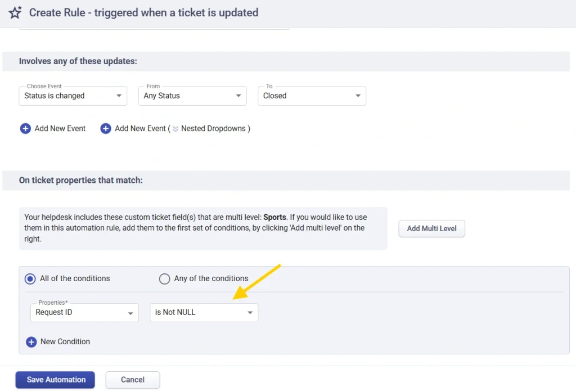Image resolution: width=576 pixels, height=392 pixels.
Task: Open the To dropdown showing Closed
Action: tap(312, 96)
